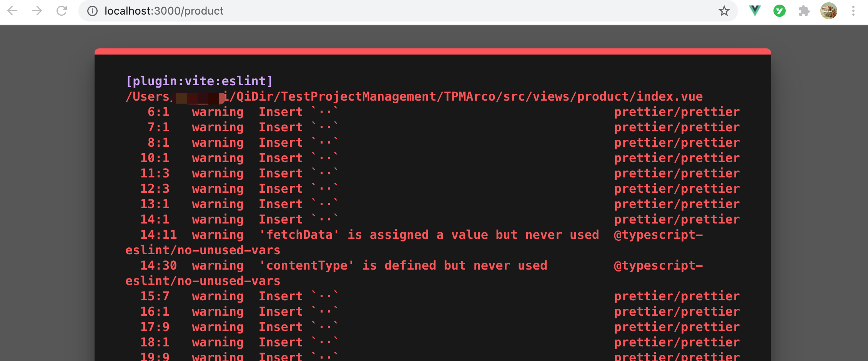The image size is (868, 361).
Task: Open the product/index.vue file path
Action: click(414, 96)
